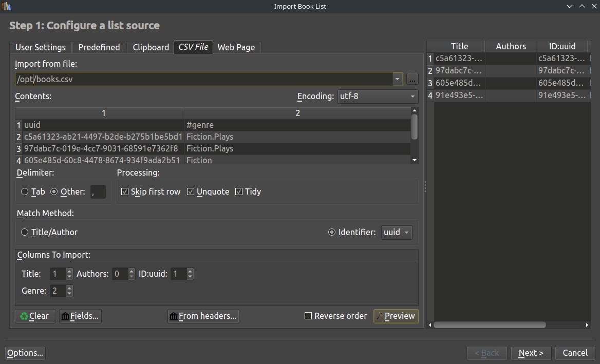Click the recycle icon on Clear button
Image resolution: width=600 pixels, height=364 pixels.
pos(24,316)
